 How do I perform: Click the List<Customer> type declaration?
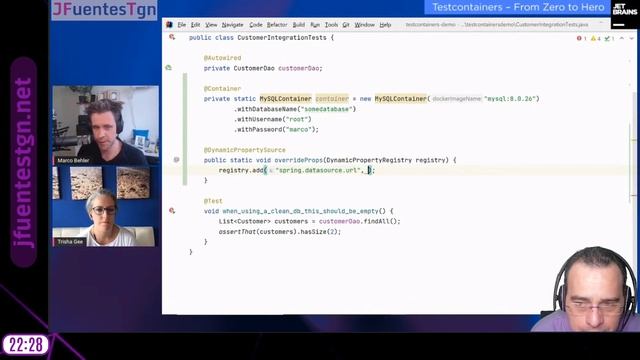pyautogui.click(x=244, y=221)
